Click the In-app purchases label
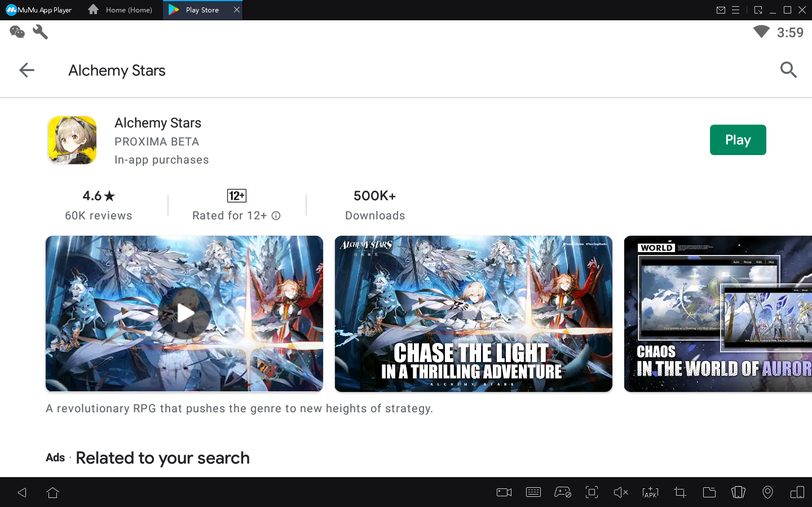Viewport: 812px width, 507px height. click(162, 160)
